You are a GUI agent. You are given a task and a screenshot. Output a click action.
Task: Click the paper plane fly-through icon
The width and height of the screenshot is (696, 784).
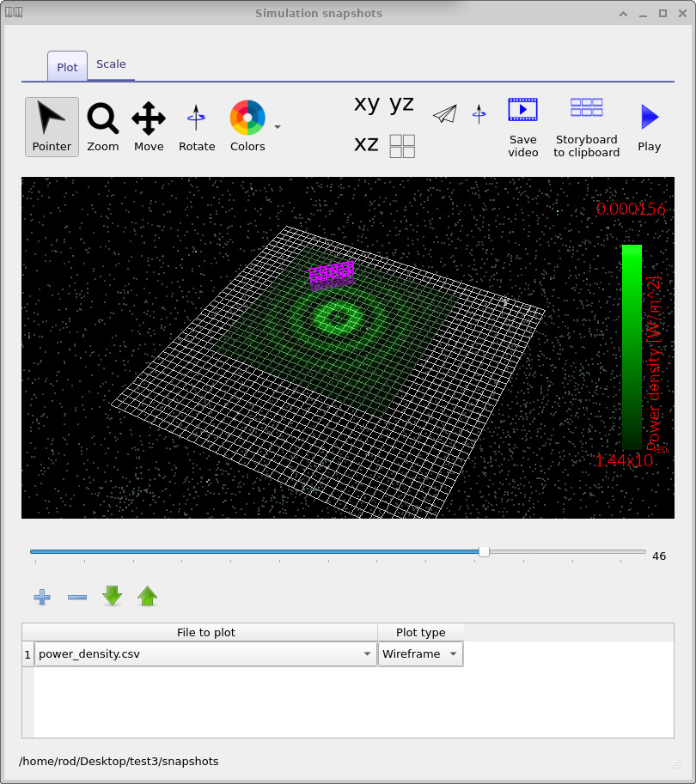pos(444,112)
